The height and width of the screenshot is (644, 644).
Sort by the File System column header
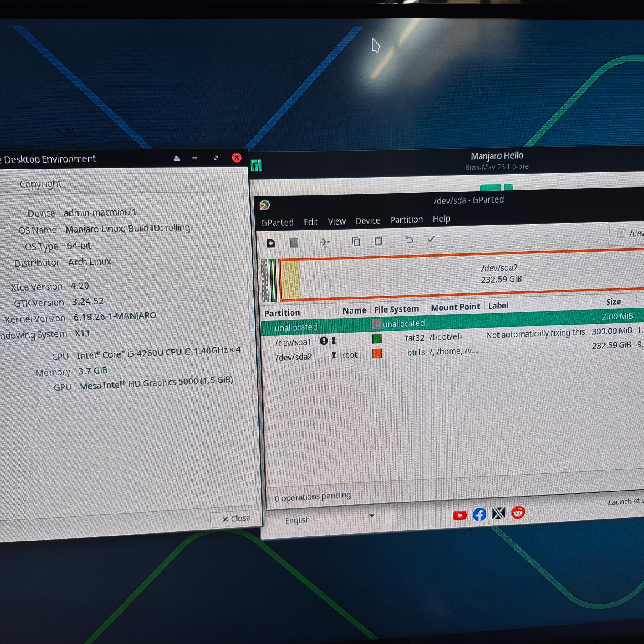(x=396, y=309)
